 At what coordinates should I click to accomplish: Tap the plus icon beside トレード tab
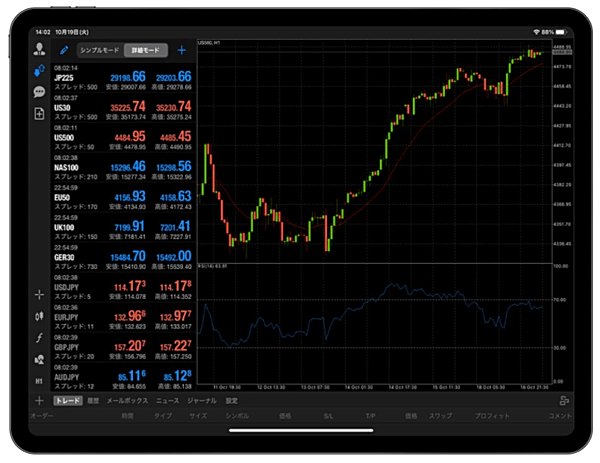[39, 401]
